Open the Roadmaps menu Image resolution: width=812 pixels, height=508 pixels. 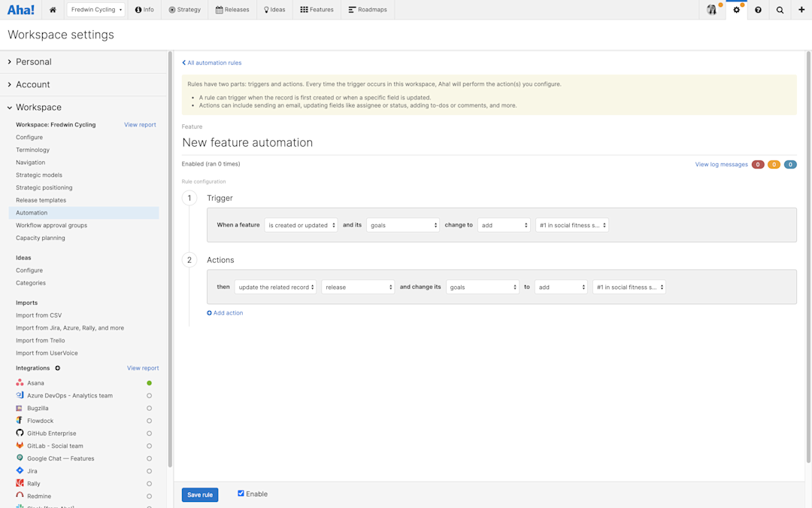(x=368, y=10)
